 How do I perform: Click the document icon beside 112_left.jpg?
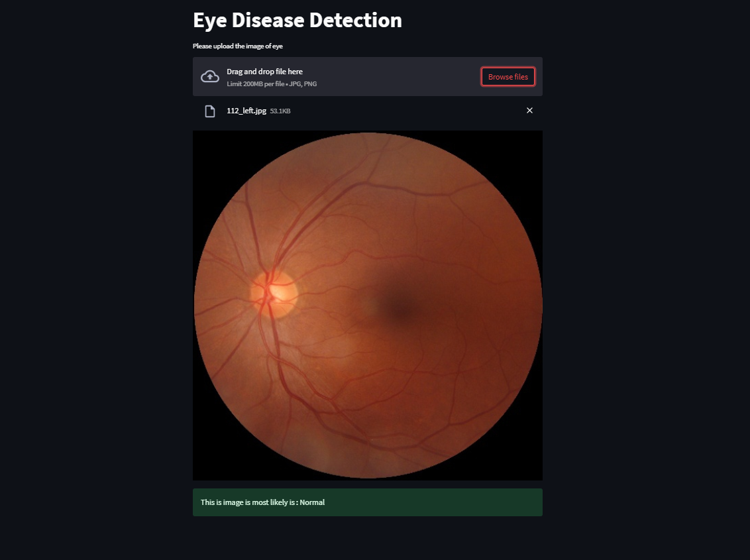point(210,111)
